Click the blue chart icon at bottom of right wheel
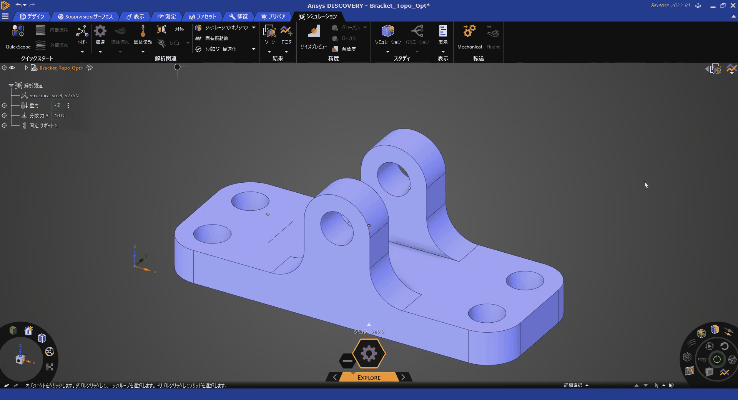Viewport: 738px width, 400px height. 724,372
